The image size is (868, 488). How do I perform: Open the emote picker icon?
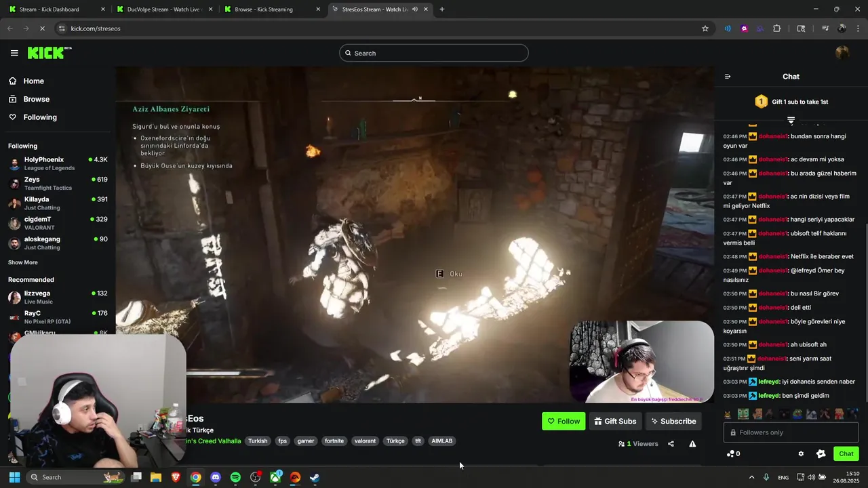[821, 454]
